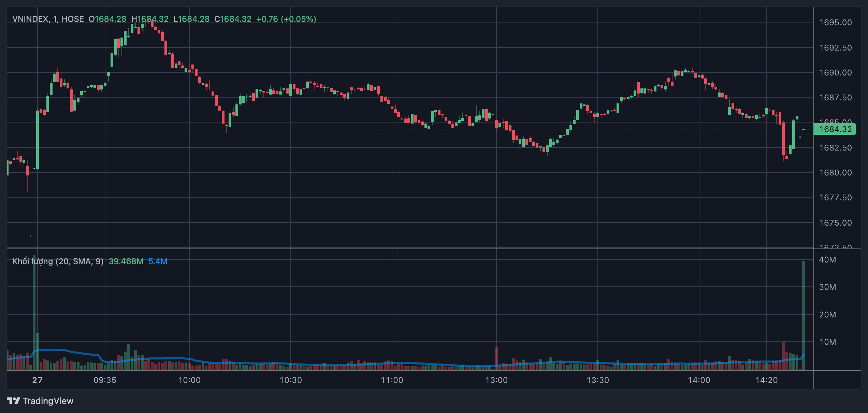The height and width of the screenshot is (413, 868).
Task: Click the date label 27 on time axis
Action: coord(38,380)
